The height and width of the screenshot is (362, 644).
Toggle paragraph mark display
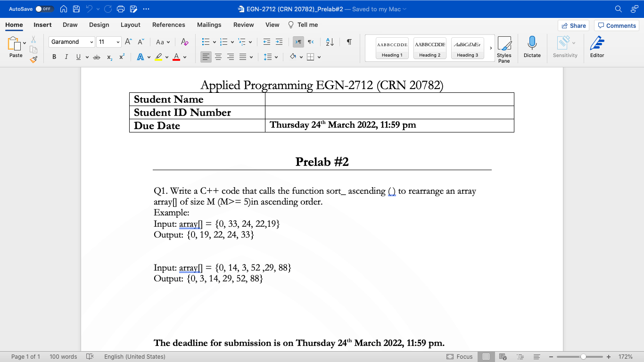click(348, 41)
